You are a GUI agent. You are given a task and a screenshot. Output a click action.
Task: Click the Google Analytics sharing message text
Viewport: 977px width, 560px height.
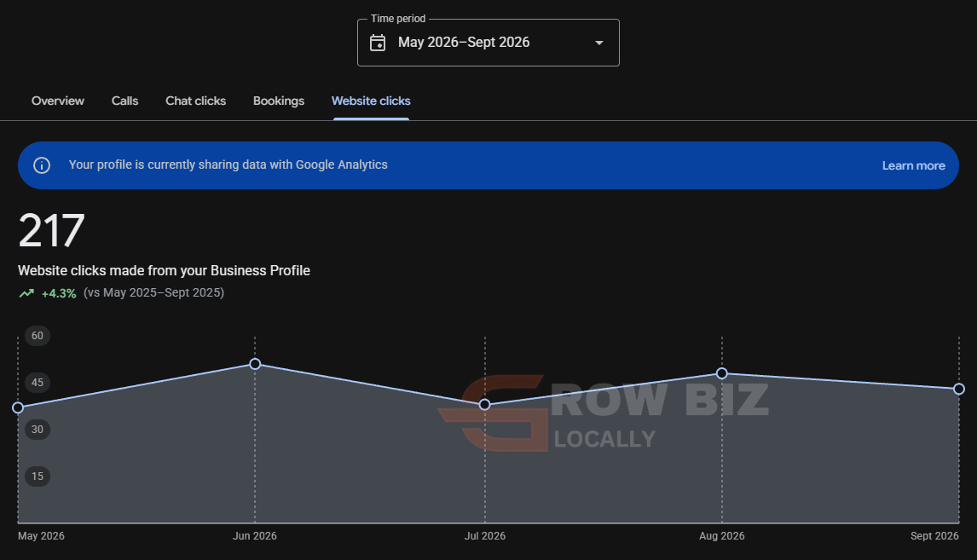[x=228, y=165]
